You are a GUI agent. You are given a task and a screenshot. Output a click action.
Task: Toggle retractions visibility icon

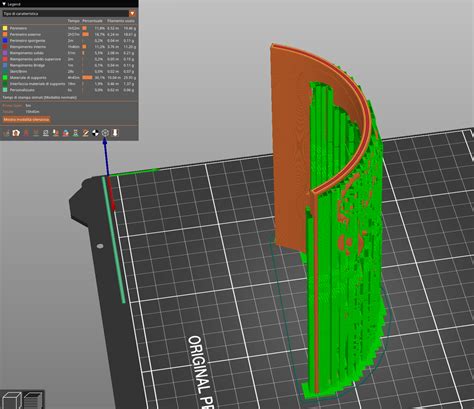tap(26, 133)
